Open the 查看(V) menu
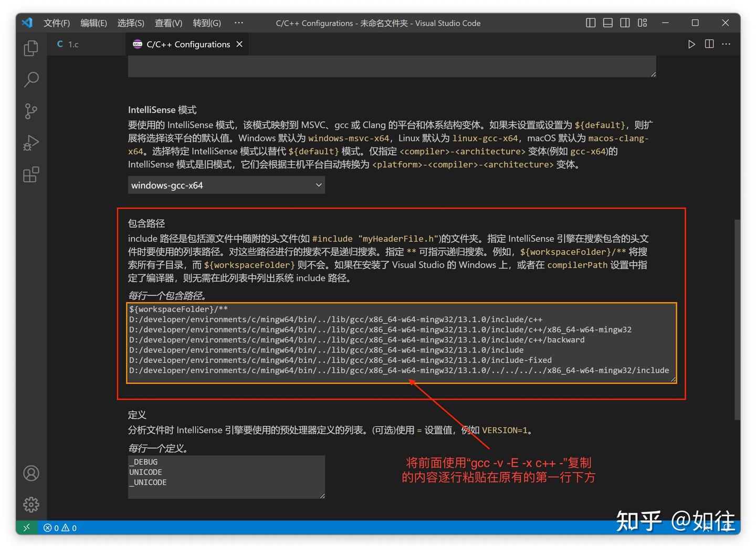The image size is (756, 553). click(168, 23)
